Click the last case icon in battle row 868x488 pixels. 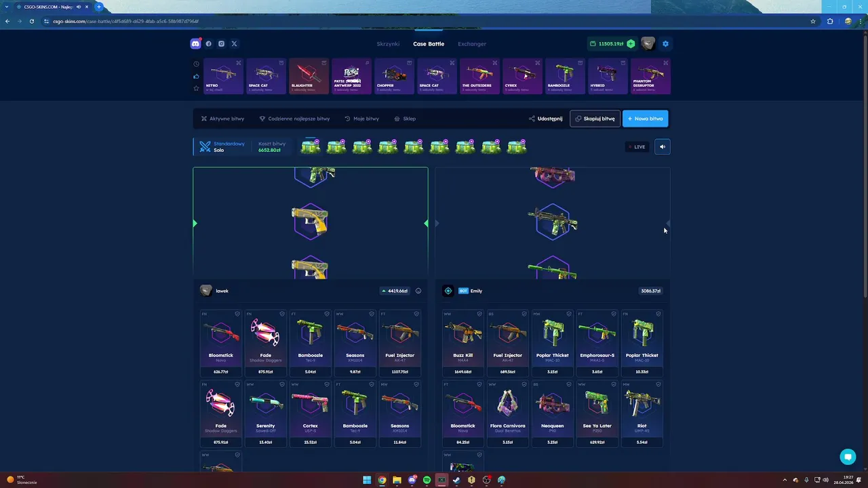point(517,146)
